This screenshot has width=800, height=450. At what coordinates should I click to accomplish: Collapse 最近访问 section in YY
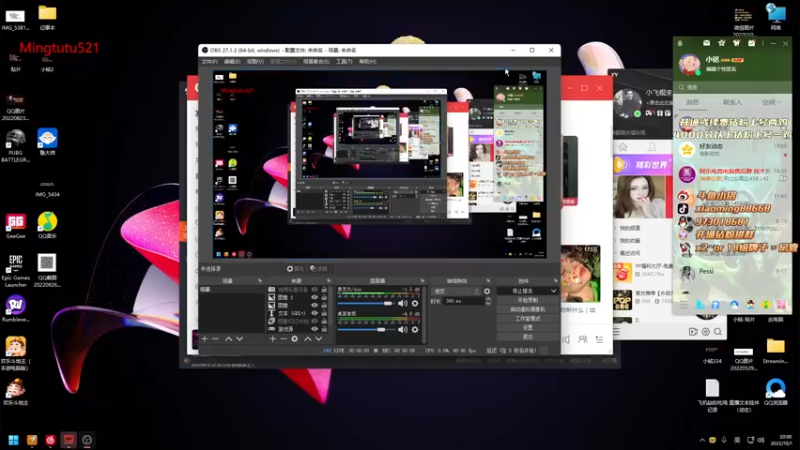(x=616, y=253)
